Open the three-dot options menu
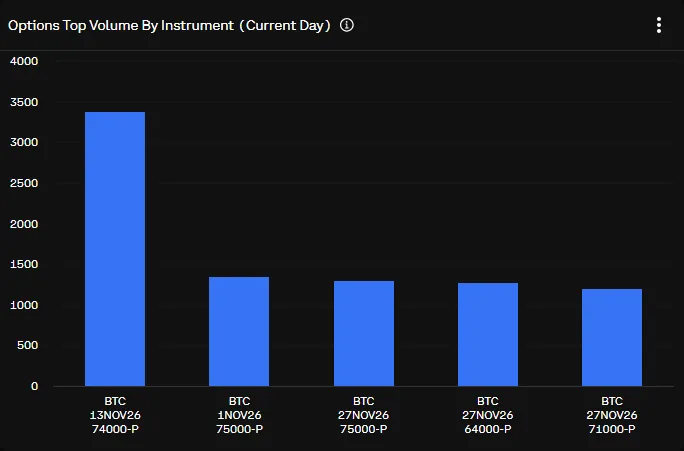The height and width of the screenshot is (451, 684). pos(659,25)
